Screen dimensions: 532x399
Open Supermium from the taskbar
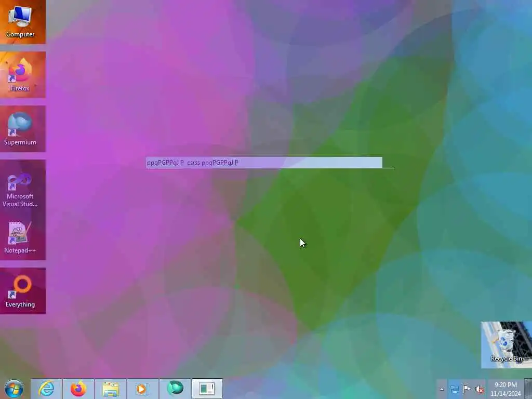click(x=175, y=389)
